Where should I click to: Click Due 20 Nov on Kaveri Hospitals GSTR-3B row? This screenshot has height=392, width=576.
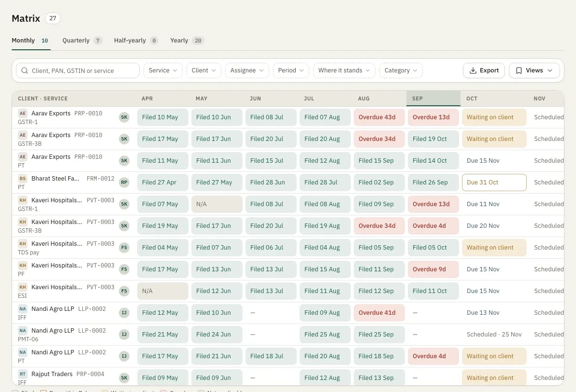click(494, 226)
